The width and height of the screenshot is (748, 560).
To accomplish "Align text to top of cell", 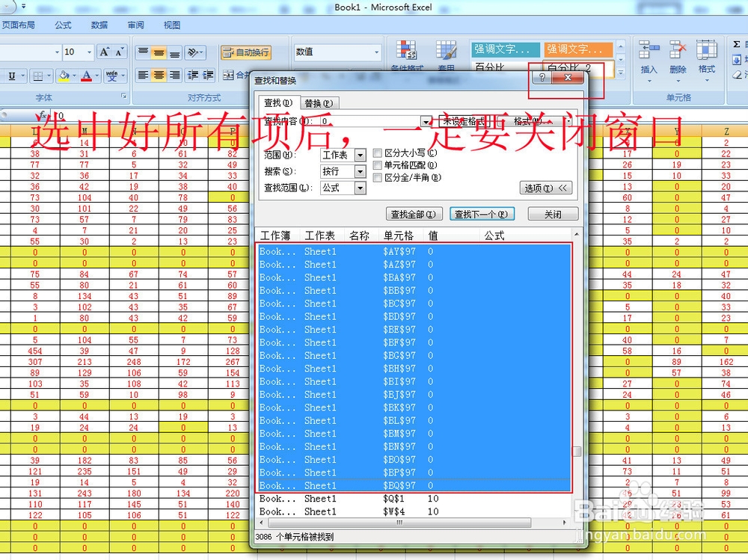I will pos(143,52).
